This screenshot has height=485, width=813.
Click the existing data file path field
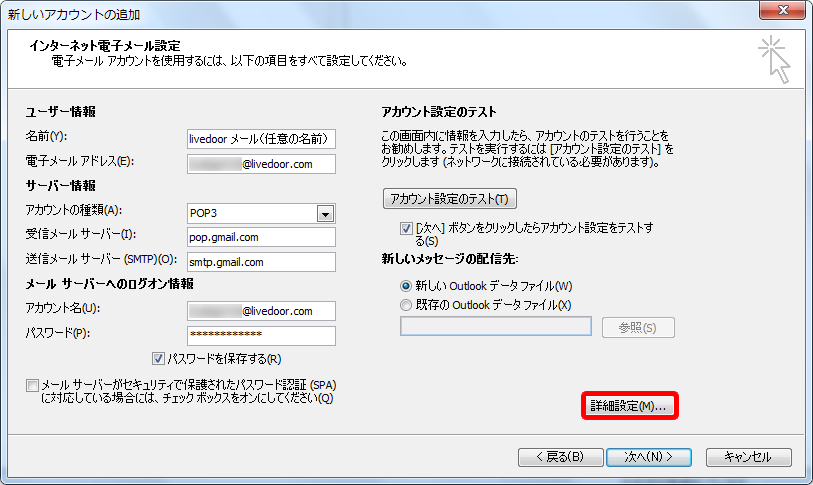pos(495,327)
